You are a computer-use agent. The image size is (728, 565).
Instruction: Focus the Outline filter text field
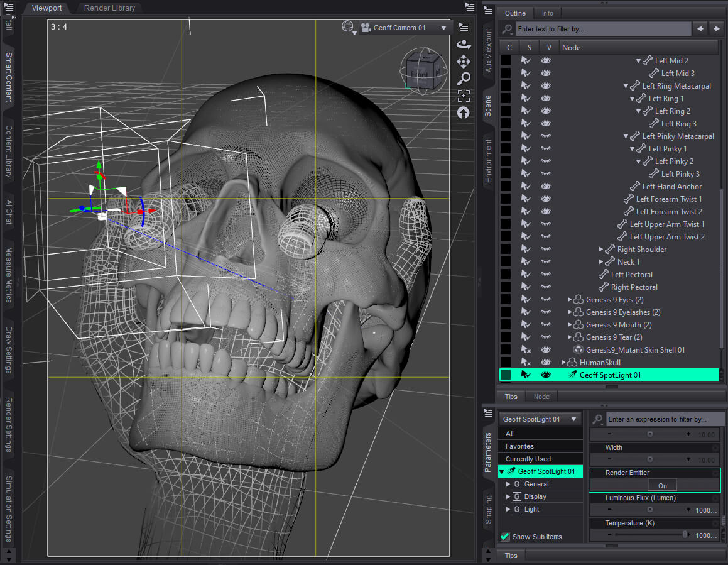[603, 29]
